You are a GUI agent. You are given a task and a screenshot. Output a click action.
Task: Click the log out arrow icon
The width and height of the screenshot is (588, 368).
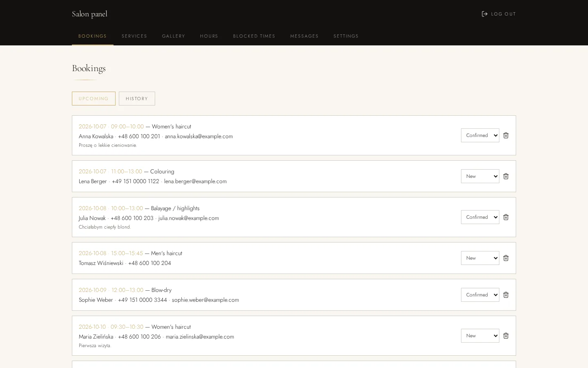485,14
